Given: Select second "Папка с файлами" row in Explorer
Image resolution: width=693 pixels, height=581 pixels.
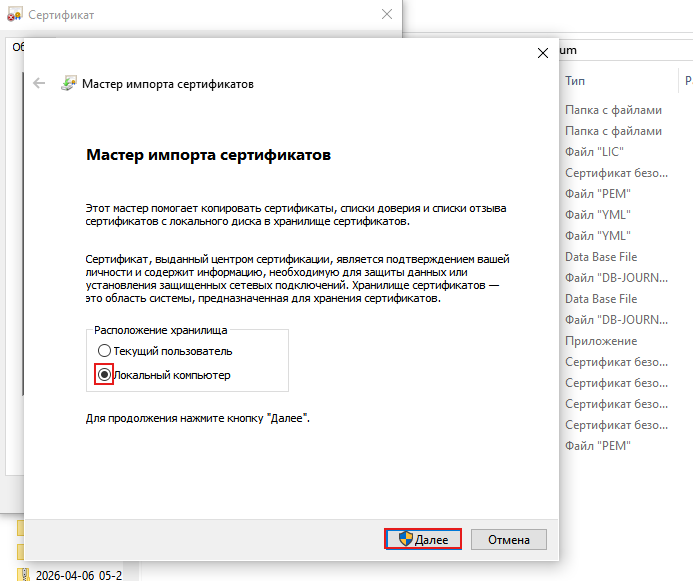Looking at the screenshot, I should pyautogui.click(x=613, y=131).
